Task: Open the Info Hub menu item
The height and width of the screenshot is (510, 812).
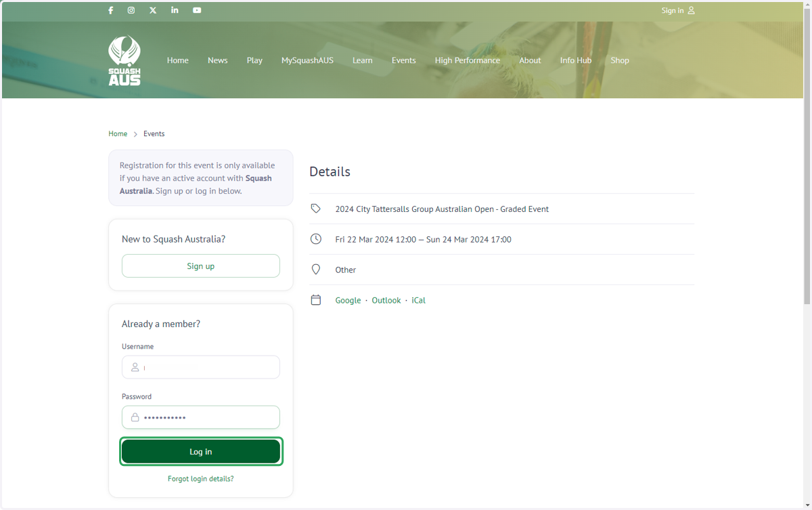Action: click(576, 60)
